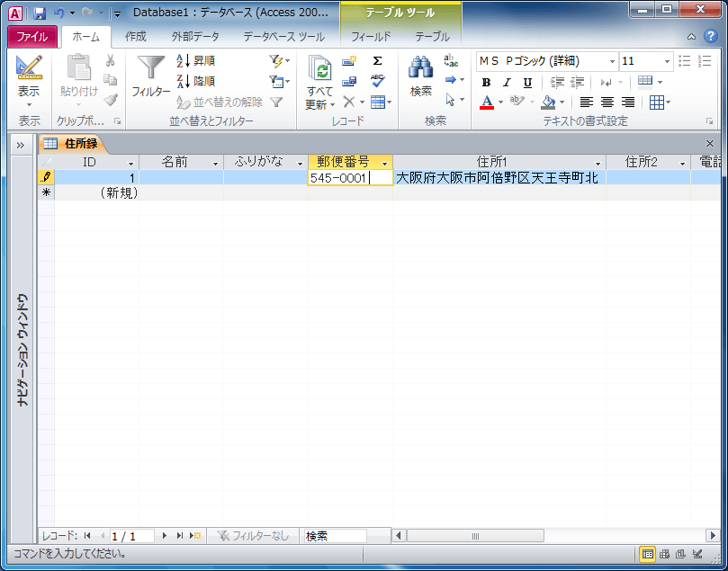
Task: Expand the navigation pane chevron
Action: click(21, 145)
